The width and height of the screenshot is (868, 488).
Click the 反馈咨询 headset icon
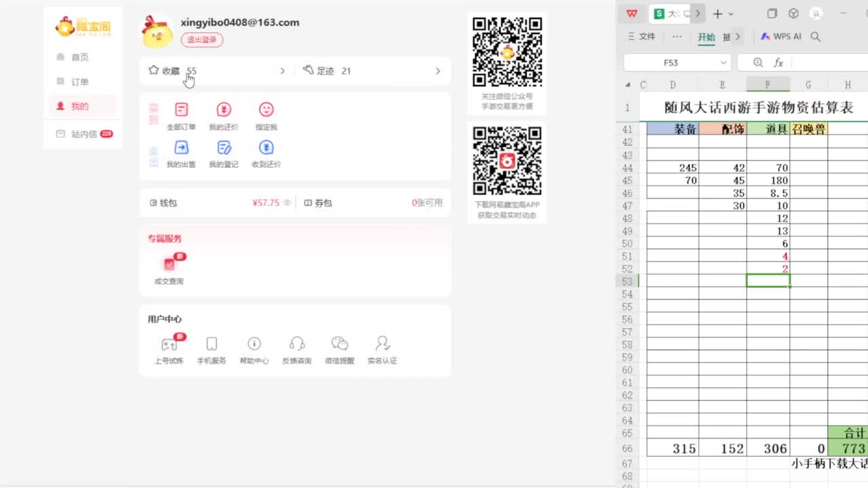coord(296,344)
